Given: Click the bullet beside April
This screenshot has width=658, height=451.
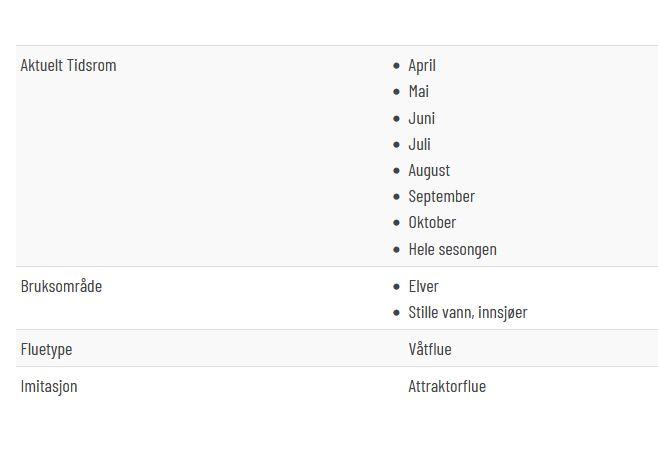Looking at the screenshot, I should 397,66.
